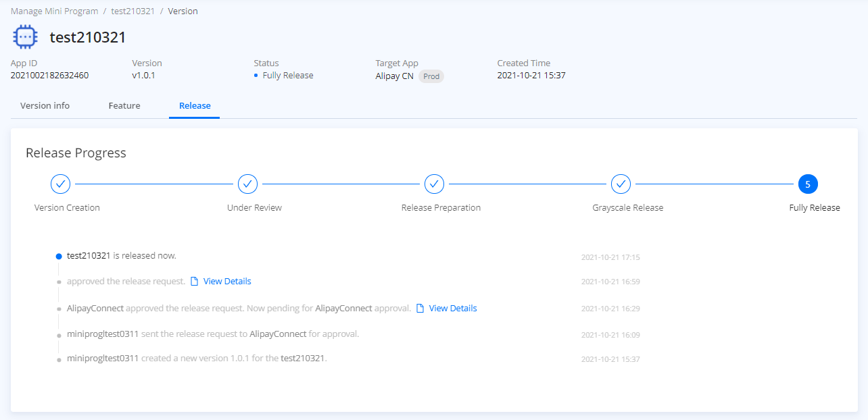Click the Under Review checkmark step
The width and height of the screenshot is (868, 420).
(247, 184)
